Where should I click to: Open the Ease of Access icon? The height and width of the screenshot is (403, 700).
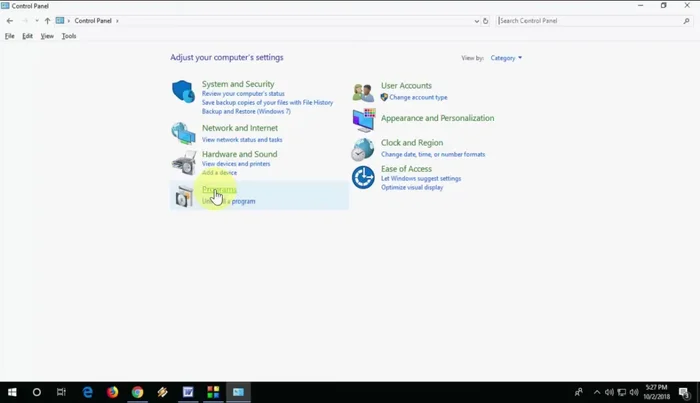[363, 177]
